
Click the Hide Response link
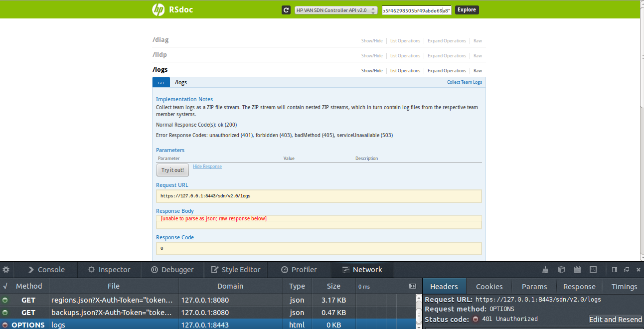click(x=207, y=166)
